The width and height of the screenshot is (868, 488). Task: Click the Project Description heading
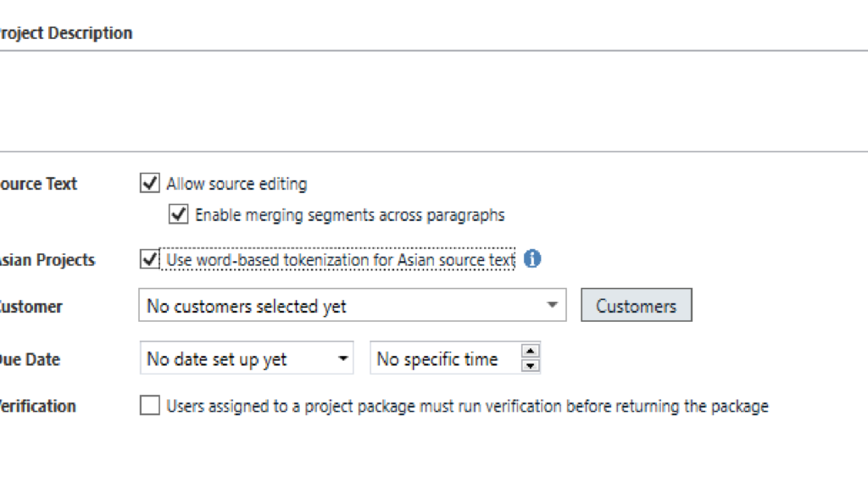(x=66, y=33)
